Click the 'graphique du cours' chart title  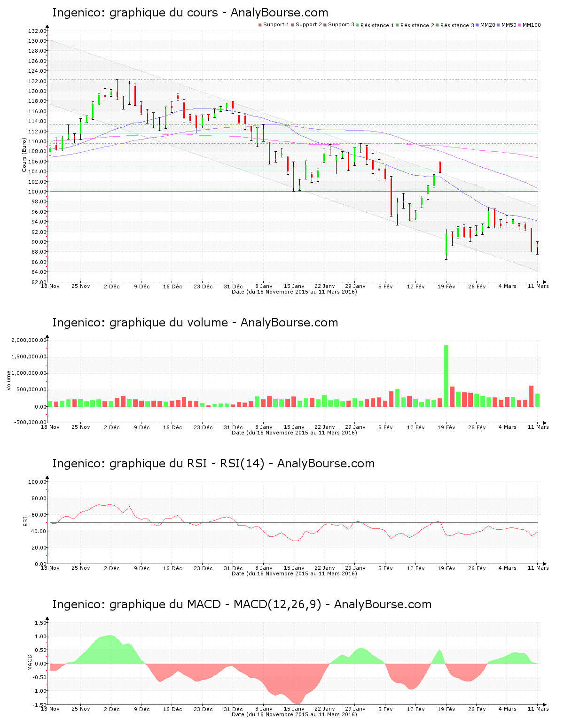(190, 13)
